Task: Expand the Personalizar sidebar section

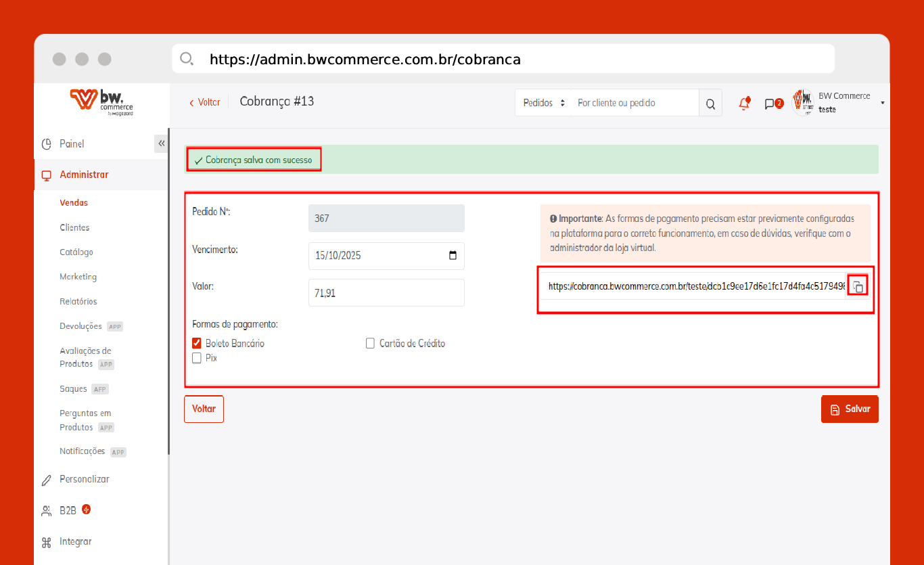Action: tap(84, 479)
